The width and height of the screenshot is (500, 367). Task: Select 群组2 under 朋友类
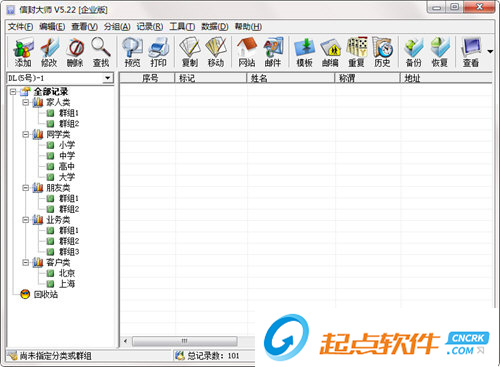coord(69,209)
